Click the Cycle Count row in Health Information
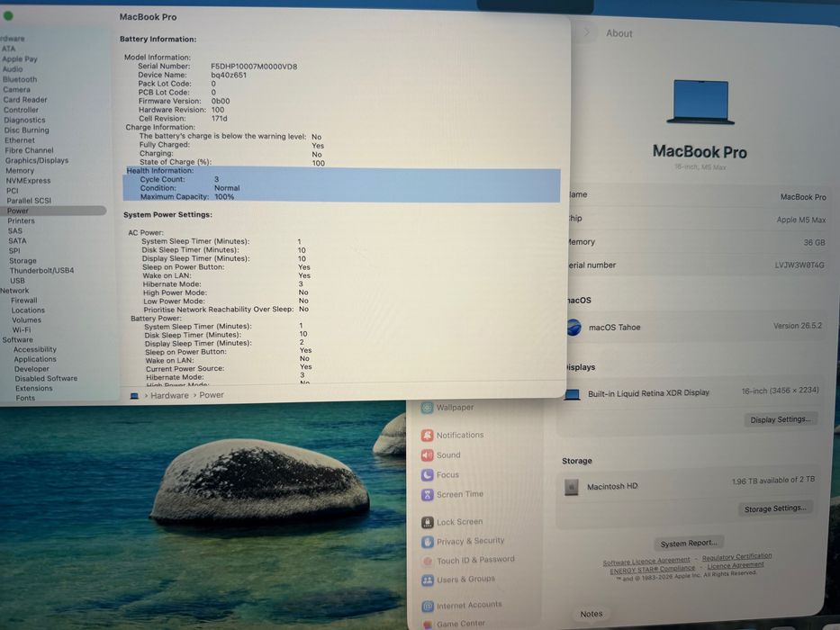Screen dimensions: 840x630 [x=342, y=179]
